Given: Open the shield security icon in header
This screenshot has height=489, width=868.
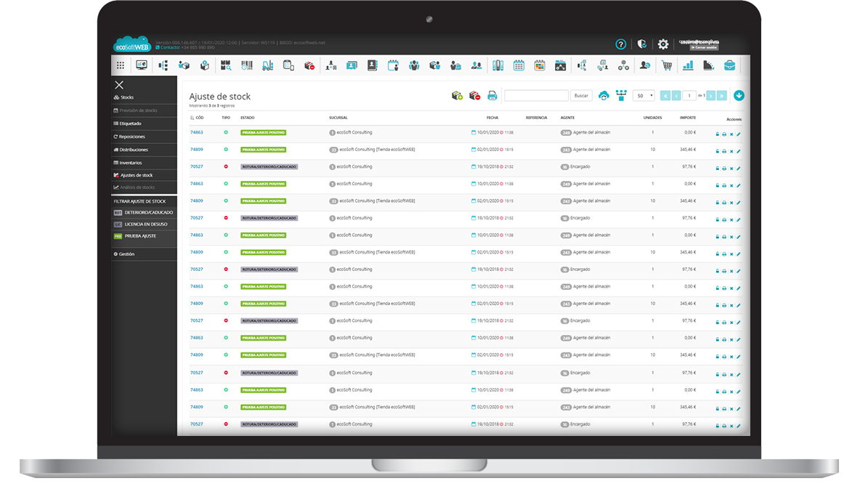Looking at the screenshot, I should click(x=642, y=44).
